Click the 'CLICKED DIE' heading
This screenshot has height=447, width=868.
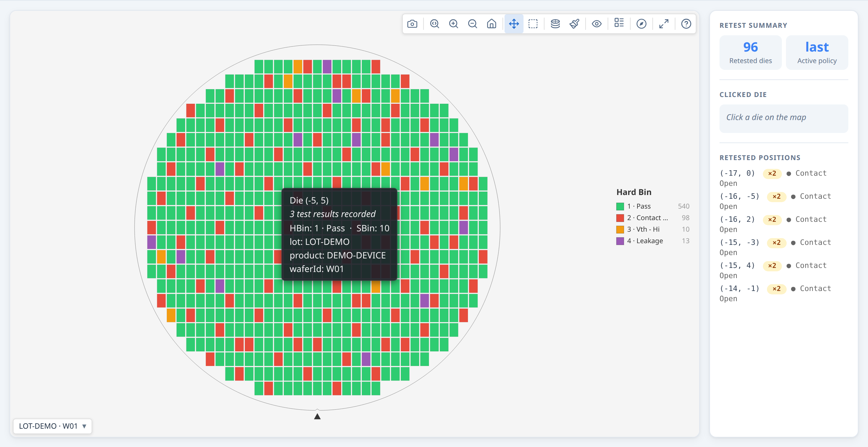743,95
